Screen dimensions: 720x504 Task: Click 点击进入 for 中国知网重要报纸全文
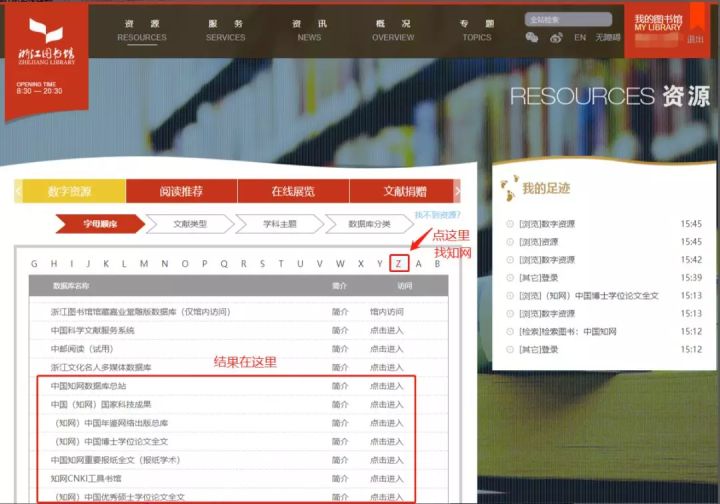pyautogui.click(x=387, y=460)
